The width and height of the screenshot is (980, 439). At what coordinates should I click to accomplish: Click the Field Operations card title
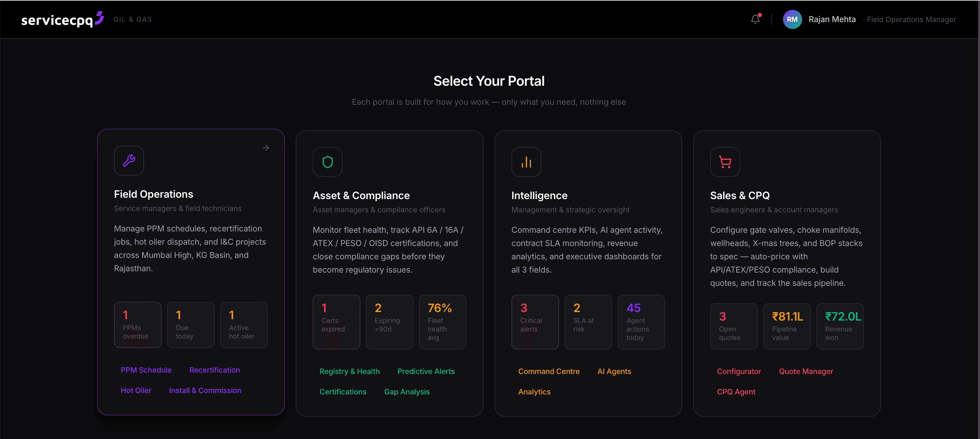click(x=153, y=194)
